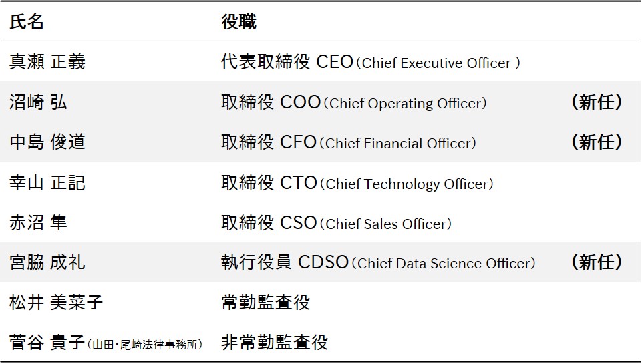
Task: Click the 役職 column header
Action: 238,22
